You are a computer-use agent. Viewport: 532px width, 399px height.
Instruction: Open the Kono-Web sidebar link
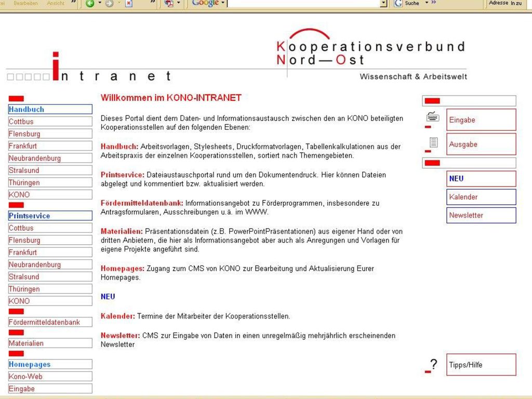[x=50, y=377]
